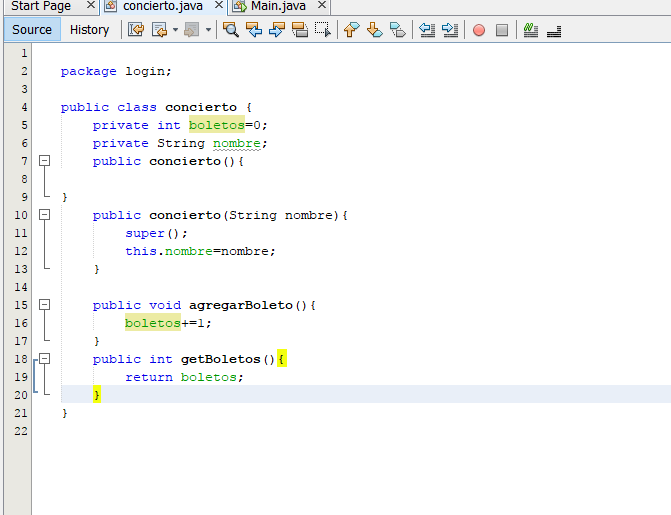Viewport: 671px width, 515px height.
Task: Go to the next search occurrence icon
Action: 277,30
